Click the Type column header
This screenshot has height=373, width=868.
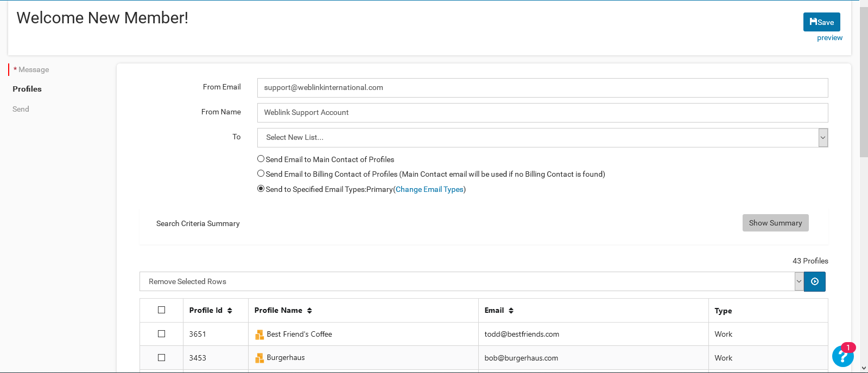(723, 311)
